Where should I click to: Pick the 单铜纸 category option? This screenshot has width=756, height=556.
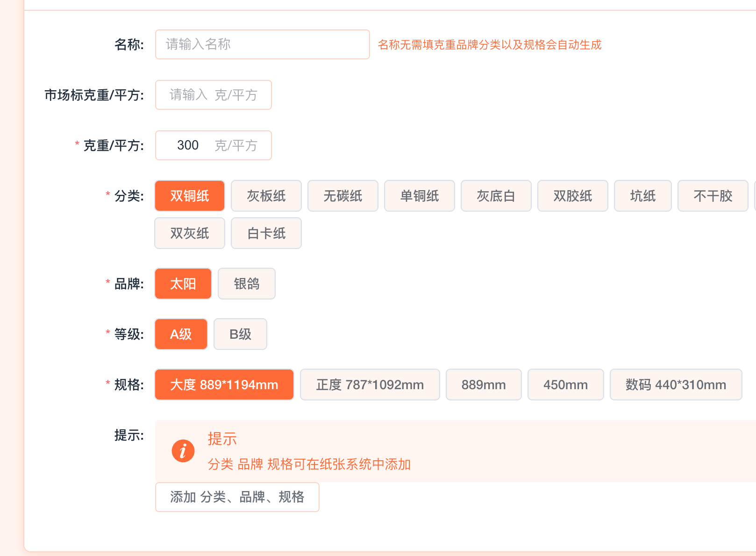[x=419, y=196]
